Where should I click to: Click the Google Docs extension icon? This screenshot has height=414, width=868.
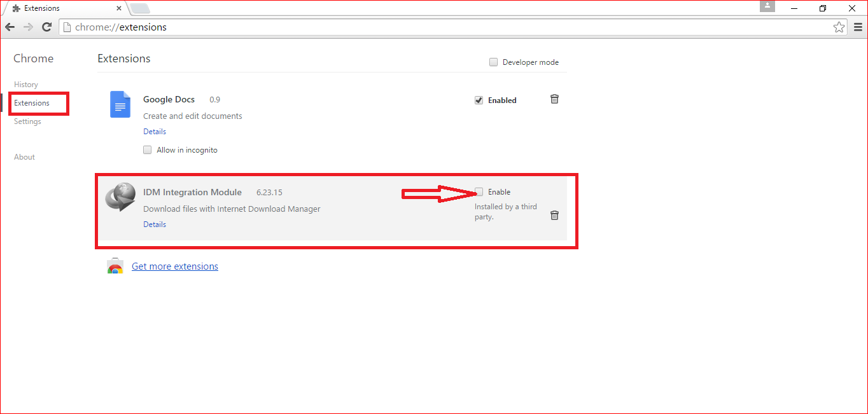coord(120,104)
